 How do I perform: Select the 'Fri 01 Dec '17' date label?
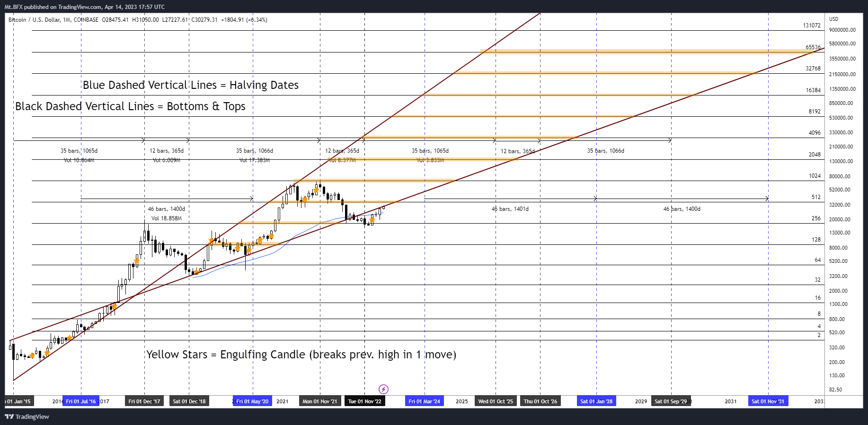(x=144, y=401)
